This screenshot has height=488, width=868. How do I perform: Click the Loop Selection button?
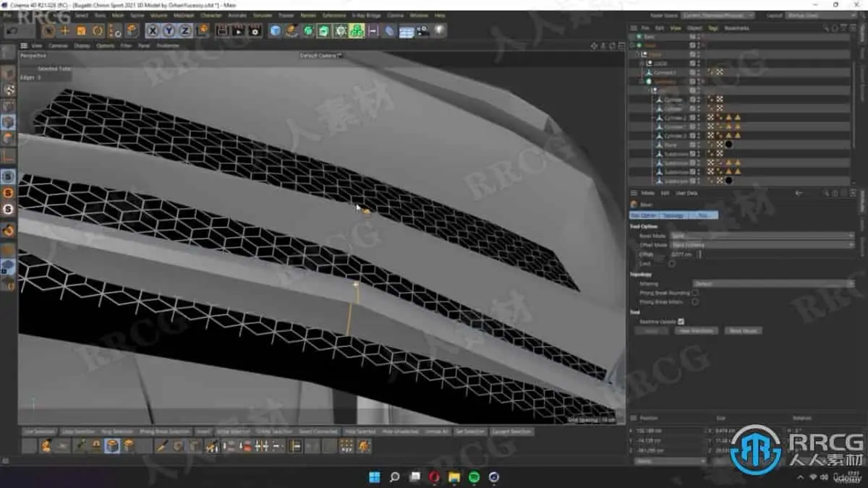click(79, 432)
